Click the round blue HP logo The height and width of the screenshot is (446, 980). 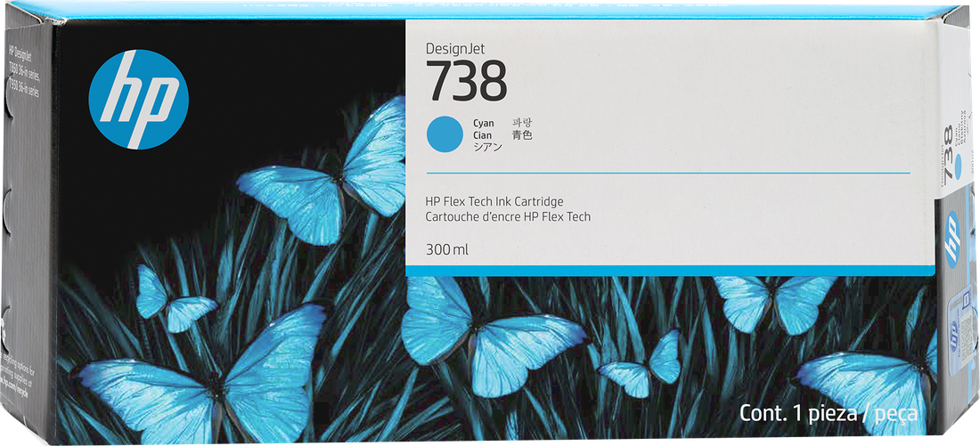coord(138,100)
